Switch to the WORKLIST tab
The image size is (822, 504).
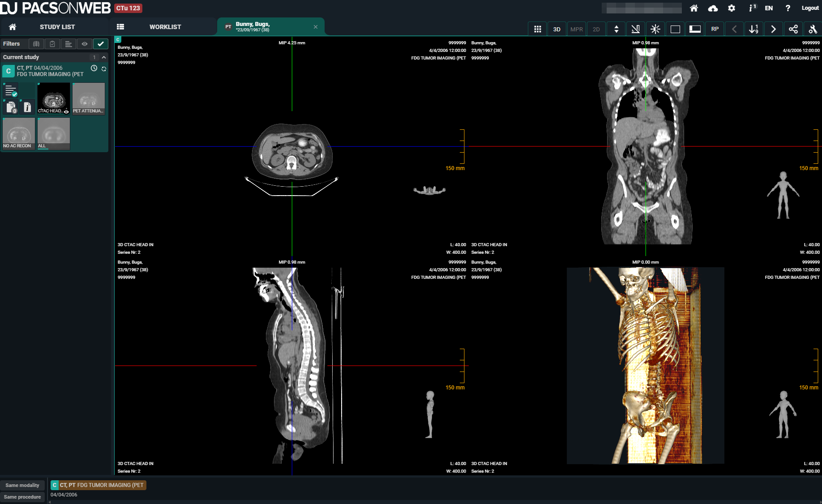[165, 27]
